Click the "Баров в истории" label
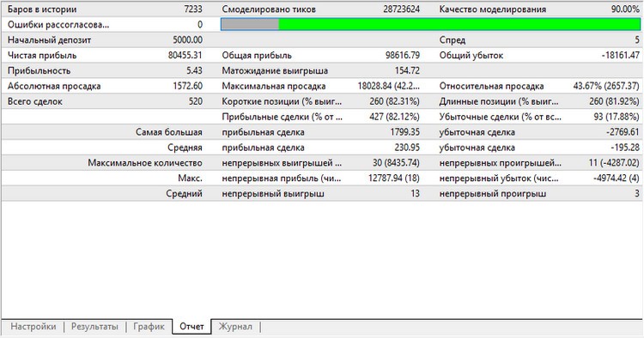This screenshot has width=644, height=338. coord(42,9)
